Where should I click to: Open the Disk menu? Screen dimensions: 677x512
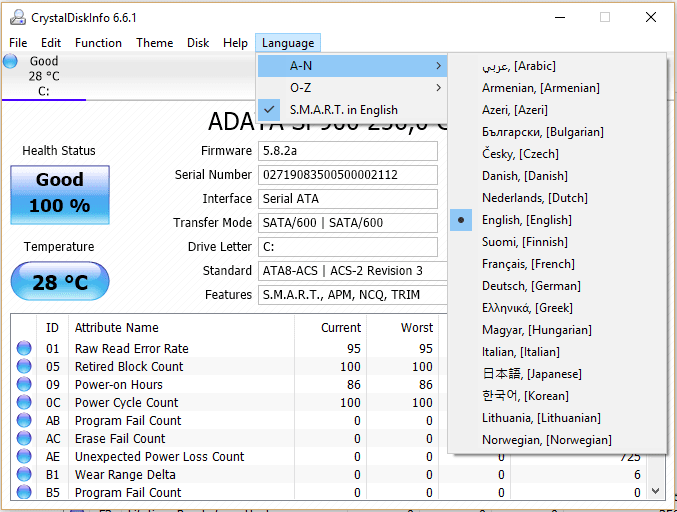(x=198, y=43)
